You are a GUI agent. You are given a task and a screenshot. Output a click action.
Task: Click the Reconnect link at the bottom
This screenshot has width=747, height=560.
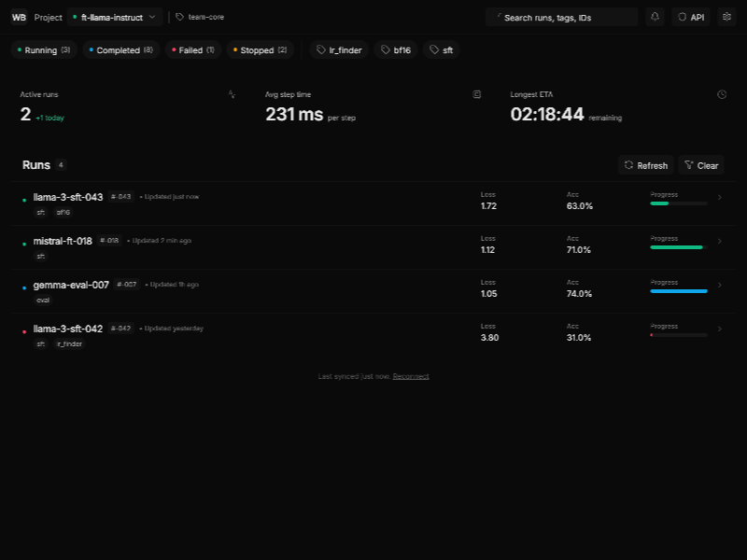[x=410, y=375]
